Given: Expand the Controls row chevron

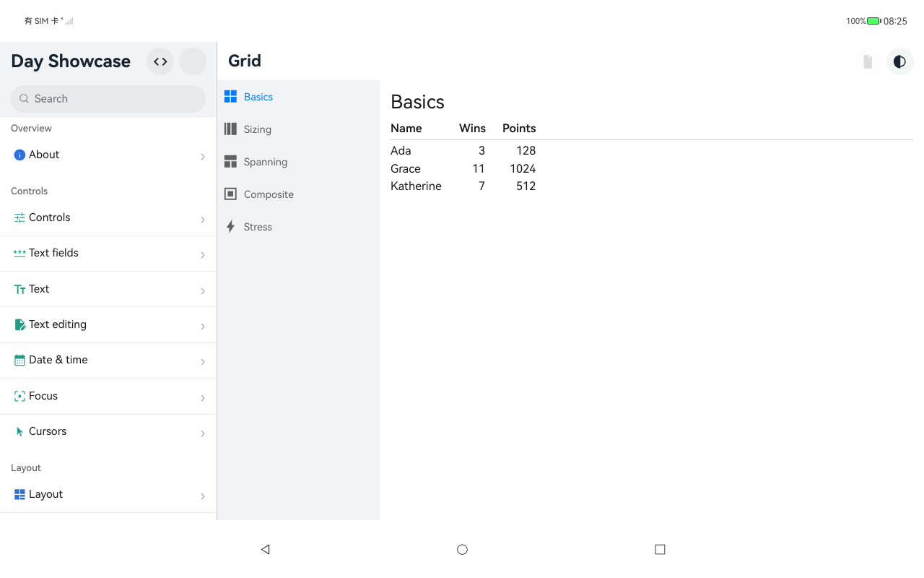Looking at the screenshot, I should 203,220.
